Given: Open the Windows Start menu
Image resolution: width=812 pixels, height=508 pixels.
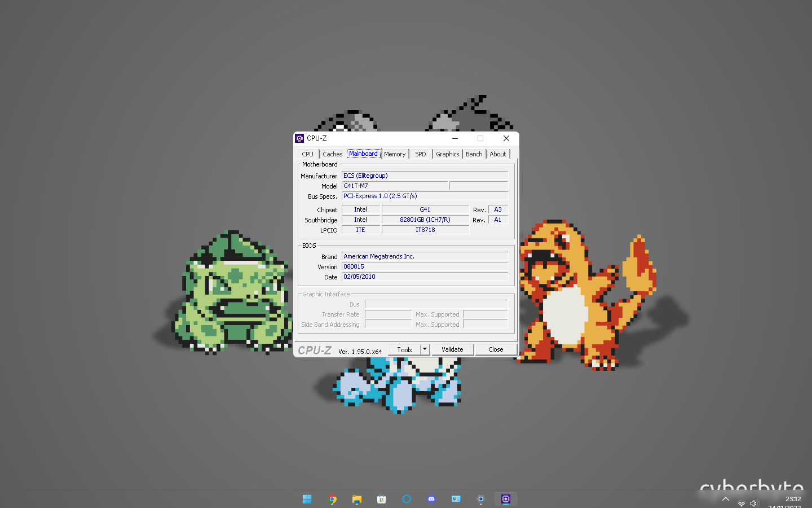Looking at the screenshot, I should [x=307, y=499].
